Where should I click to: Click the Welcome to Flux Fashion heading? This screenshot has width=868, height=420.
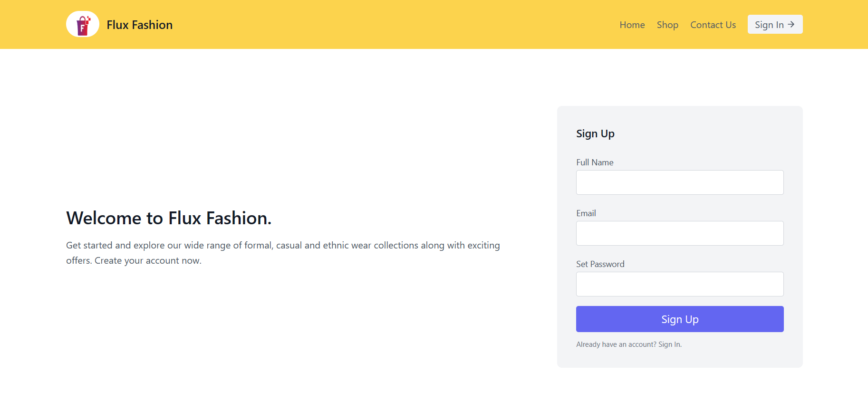[x=169, y=218]
